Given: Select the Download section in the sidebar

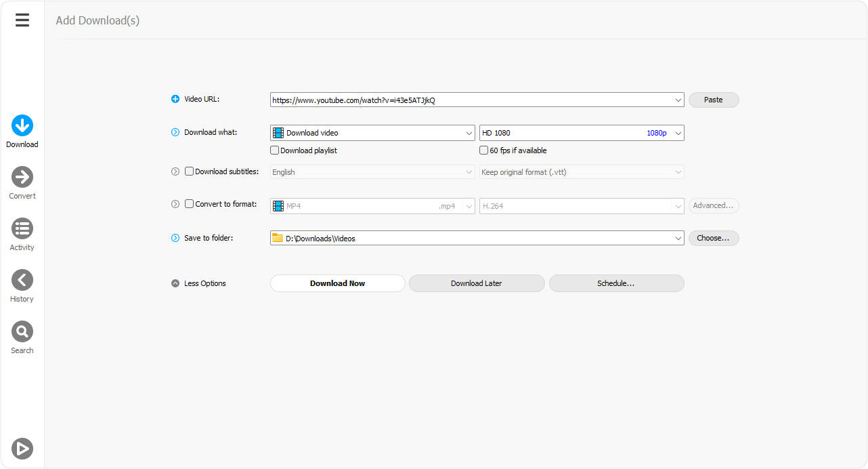Looking at the screenshot, I should click(22, 130).
